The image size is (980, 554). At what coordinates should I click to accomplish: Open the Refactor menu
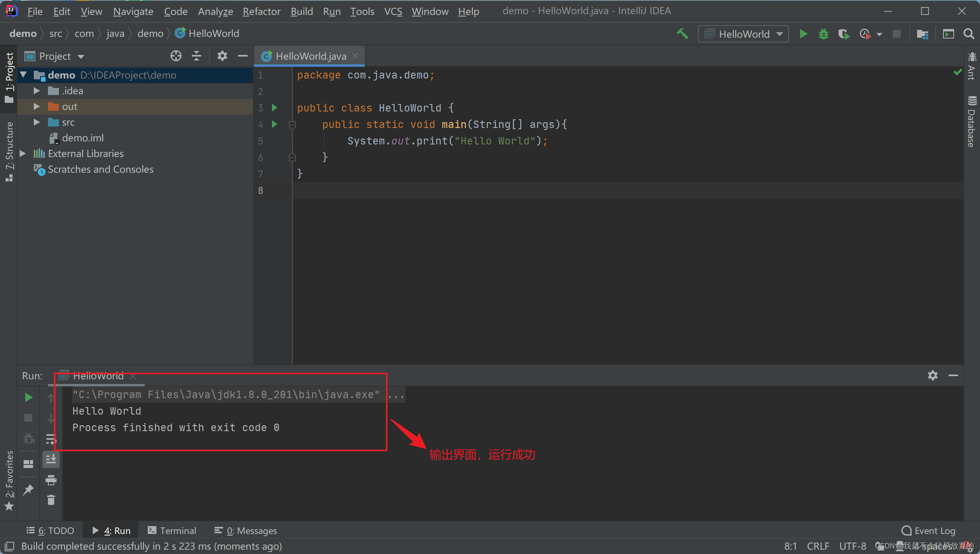[261, 11]
